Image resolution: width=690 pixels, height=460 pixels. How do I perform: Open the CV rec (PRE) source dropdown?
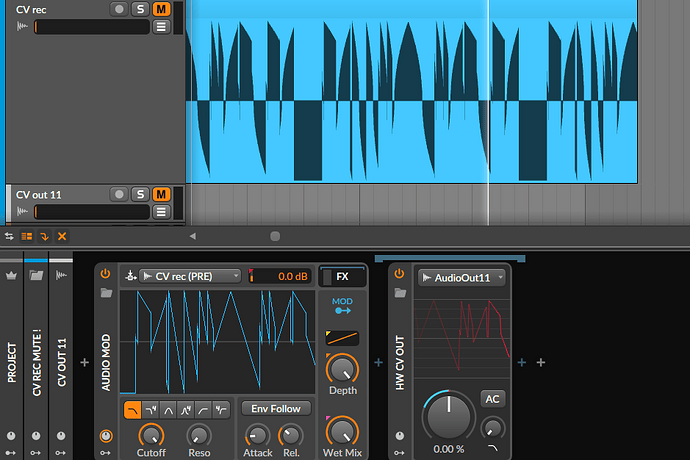coord(190,275)
